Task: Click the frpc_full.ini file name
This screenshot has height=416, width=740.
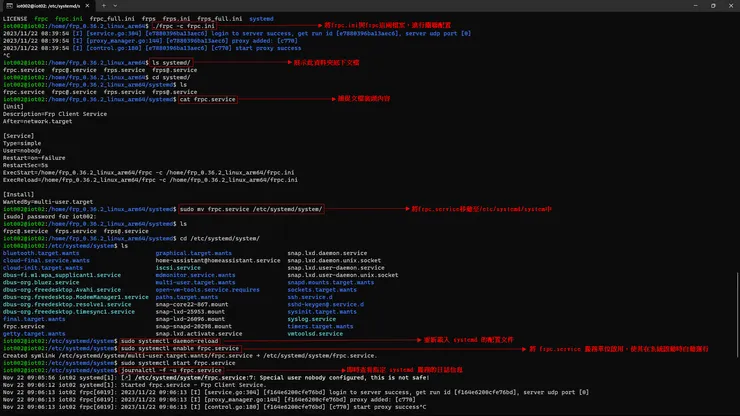Action: (112, 19)
